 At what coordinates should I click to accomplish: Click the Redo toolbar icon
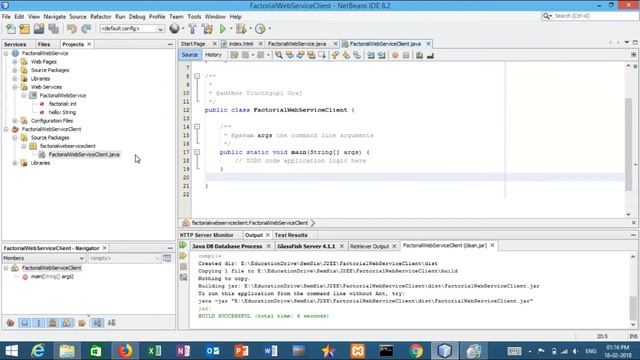point(86,29)
